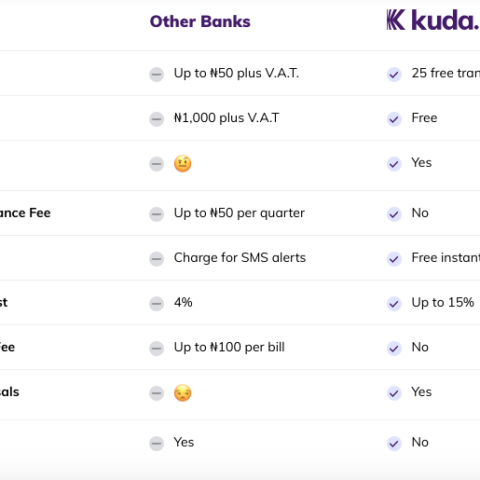Click check icon next to Free instant alerts

tap(394, 259)
